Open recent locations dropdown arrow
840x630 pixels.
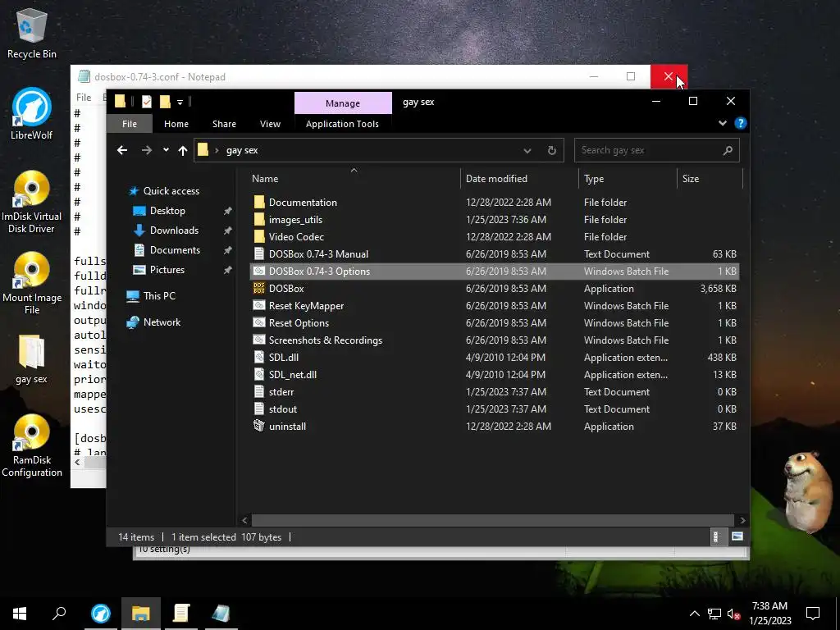point(166,150)
